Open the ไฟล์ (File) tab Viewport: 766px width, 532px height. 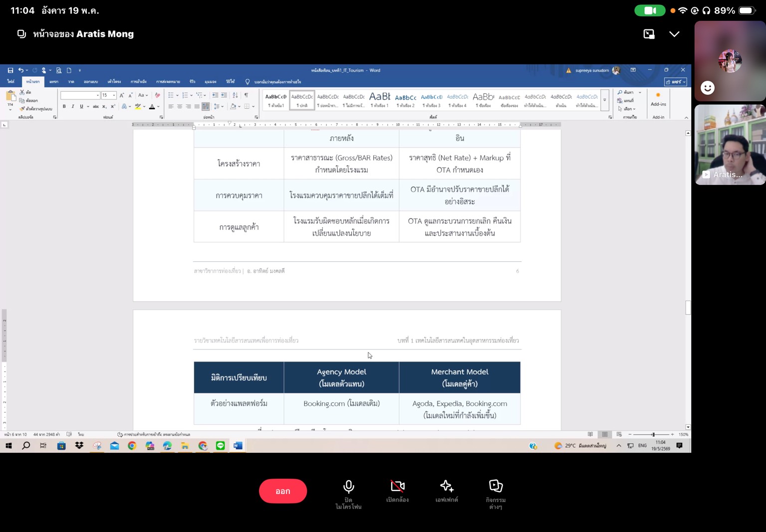tap(10, 82)
